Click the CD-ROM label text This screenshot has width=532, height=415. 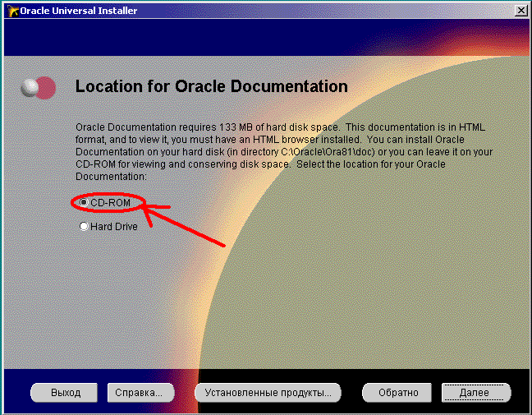(110, 202)
